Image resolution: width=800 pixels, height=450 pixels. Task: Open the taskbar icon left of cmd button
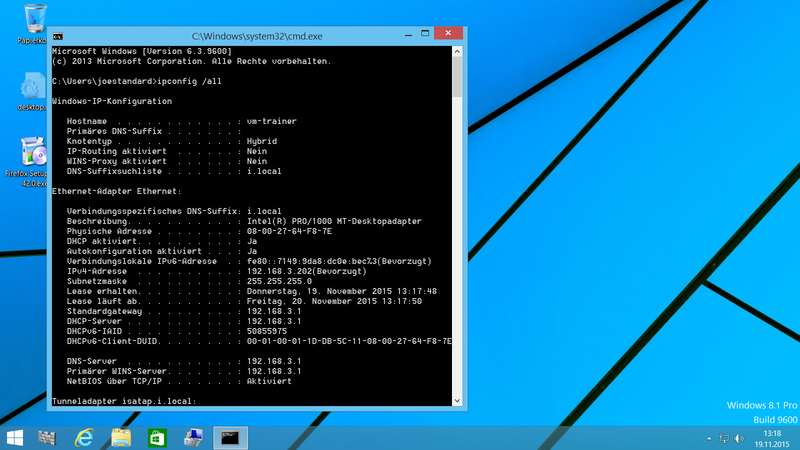pos(193,437)
